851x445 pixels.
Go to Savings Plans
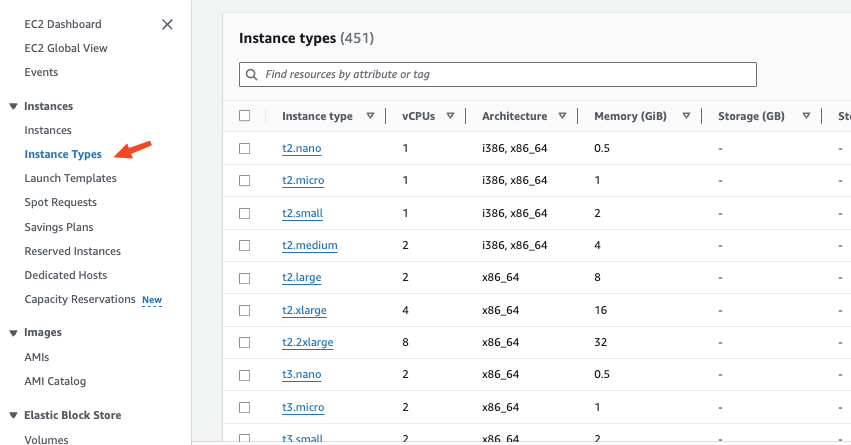coord(59,227)
